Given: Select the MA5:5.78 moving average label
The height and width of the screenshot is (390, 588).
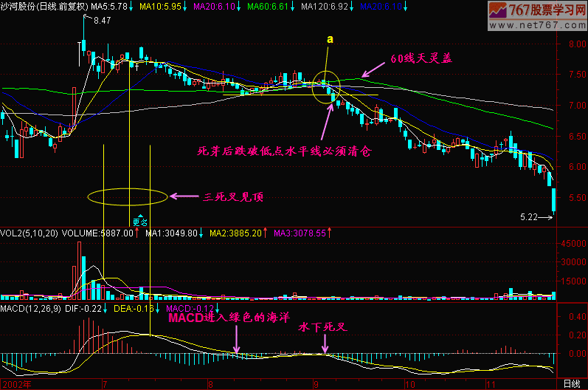Looking at the screenshot, I should [107, 6].
